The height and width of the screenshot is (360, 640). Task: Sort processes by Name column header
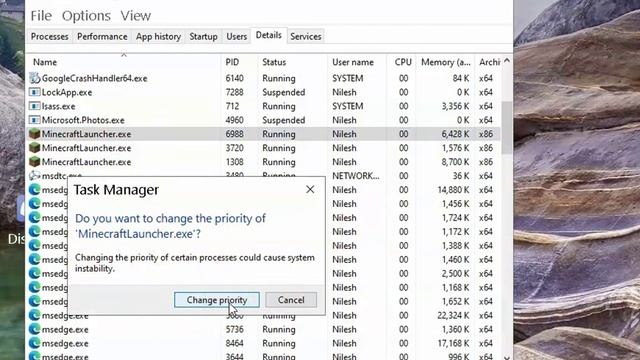pyautogui.click(x=45, y=62)
